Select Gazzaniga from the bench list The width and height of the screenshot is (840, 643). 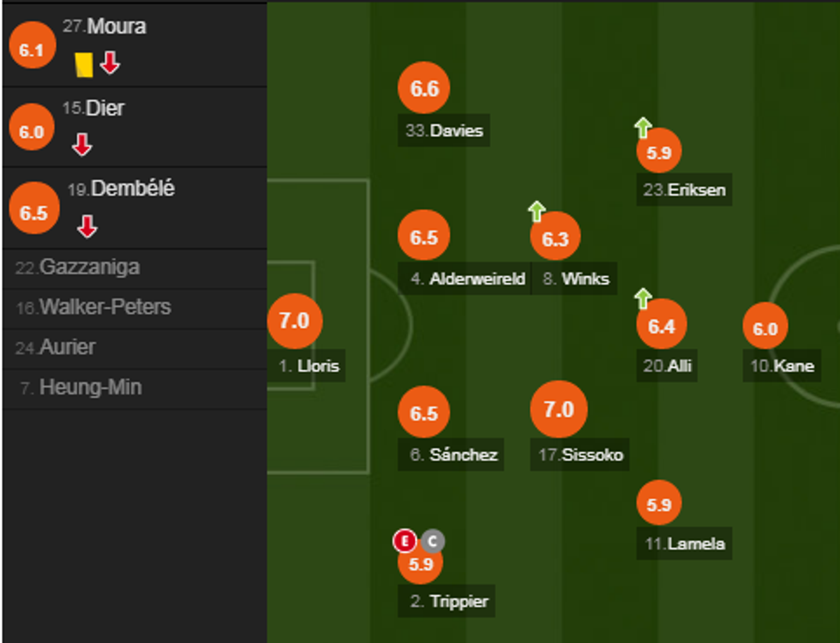[77, 267]
